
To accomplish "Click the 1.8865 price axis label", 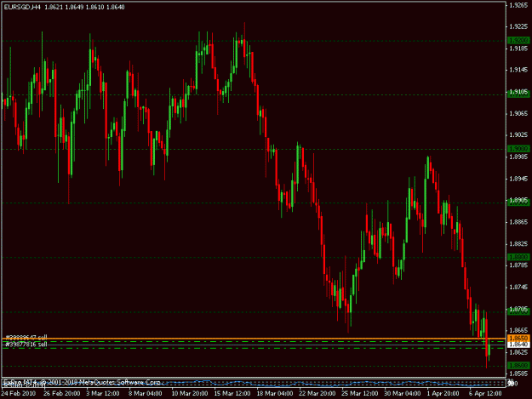I will [x=519, y=222].
